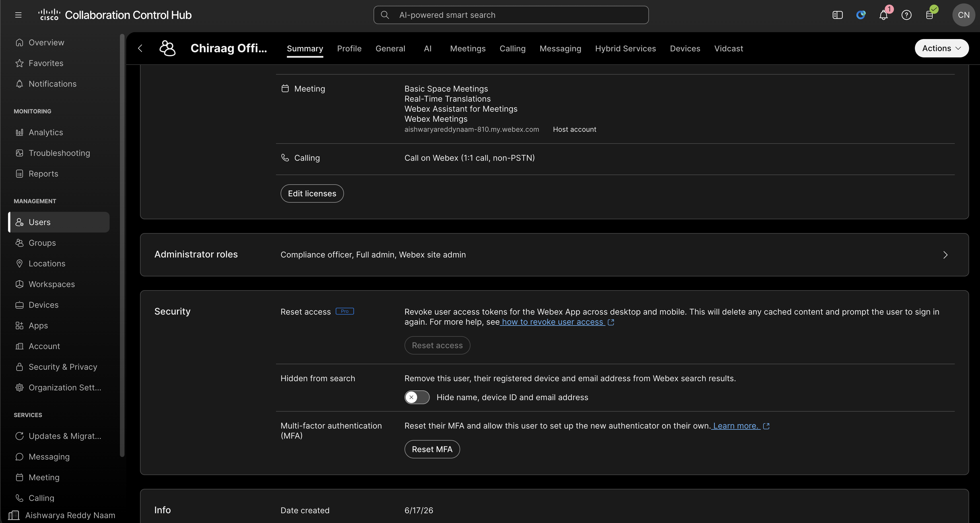The height and width of the screenshot is (523, 980).
Task: Switch to the Vidcast tab
Action: click(728, 49)
